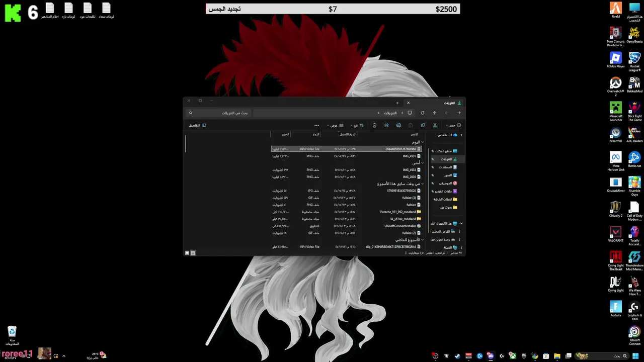Open Fortnite desktop shortcut

[616, 309]
